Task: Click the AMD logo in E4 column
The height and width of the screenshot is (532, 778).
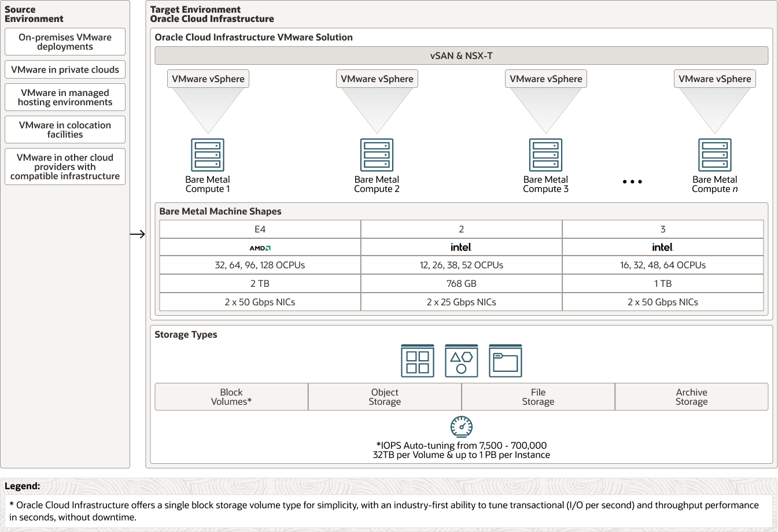Action: point(260,247)
